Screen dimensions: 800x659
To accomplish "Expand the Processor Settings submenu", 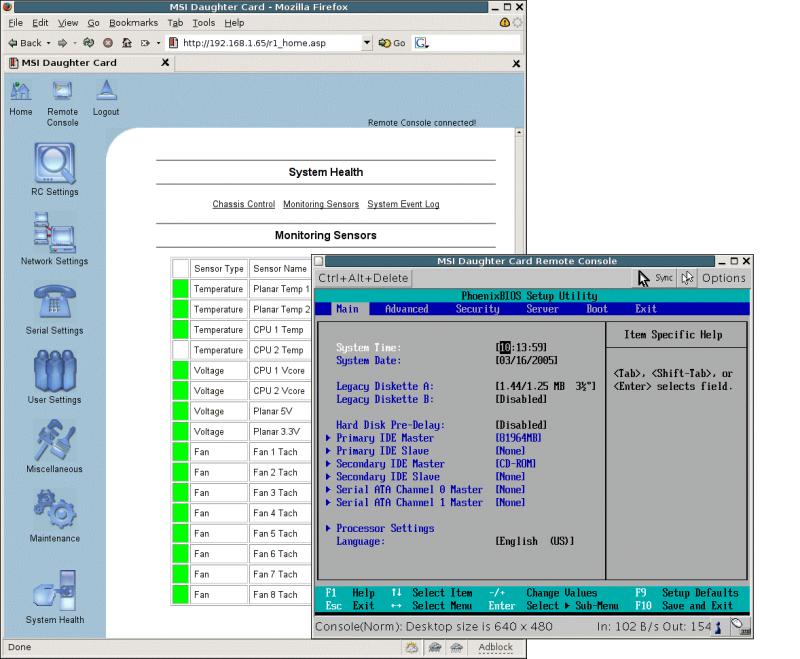I will point(329,528).
